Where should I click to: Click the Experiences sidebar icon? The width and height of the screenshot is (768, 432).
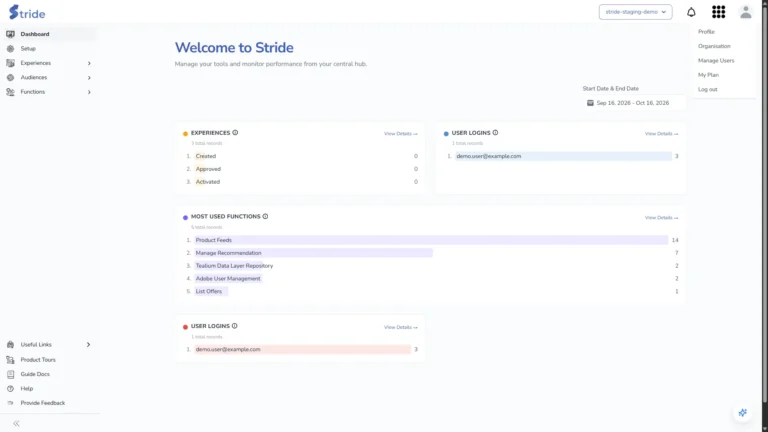click(x=10, y=63)
